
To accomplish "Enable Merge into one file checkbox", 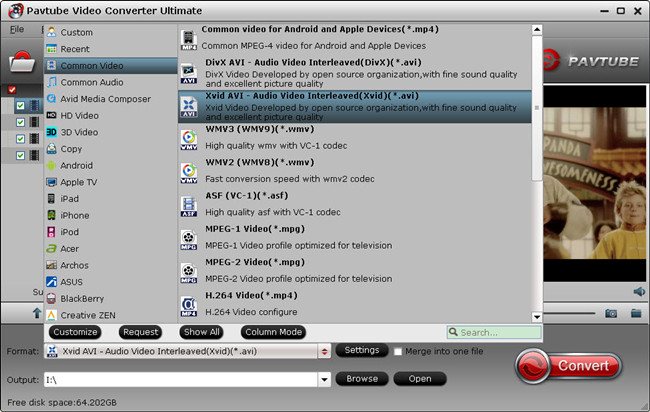I will 398,351.
